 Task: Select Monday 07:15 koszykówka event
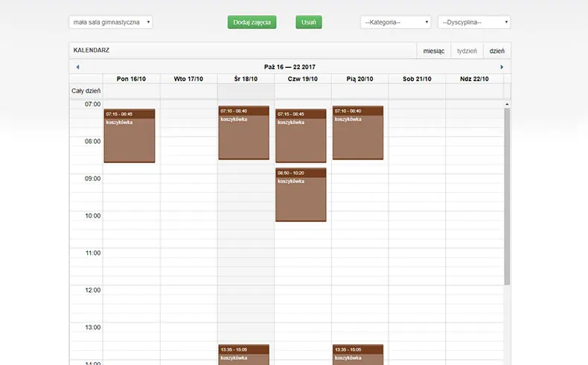pos(129,136)
